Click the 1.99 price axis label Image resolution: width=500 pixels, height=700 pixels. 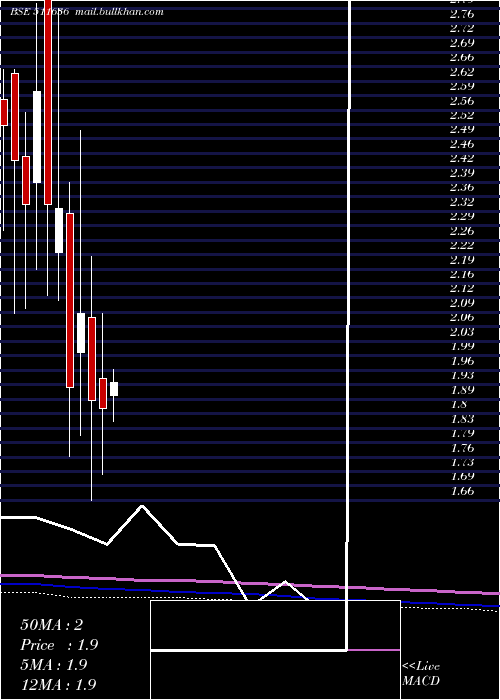(462, 346)
